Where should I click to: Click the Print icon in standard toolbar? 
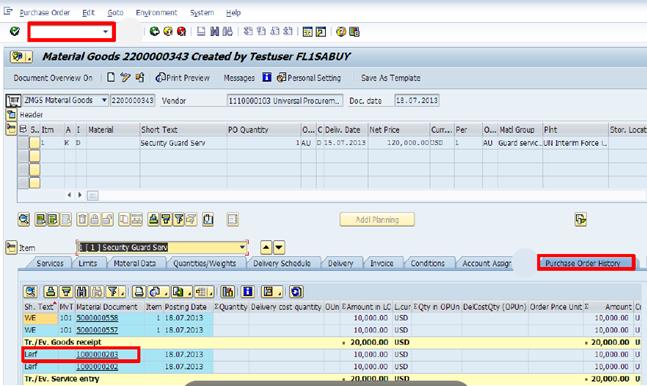[x=201, y=31]
